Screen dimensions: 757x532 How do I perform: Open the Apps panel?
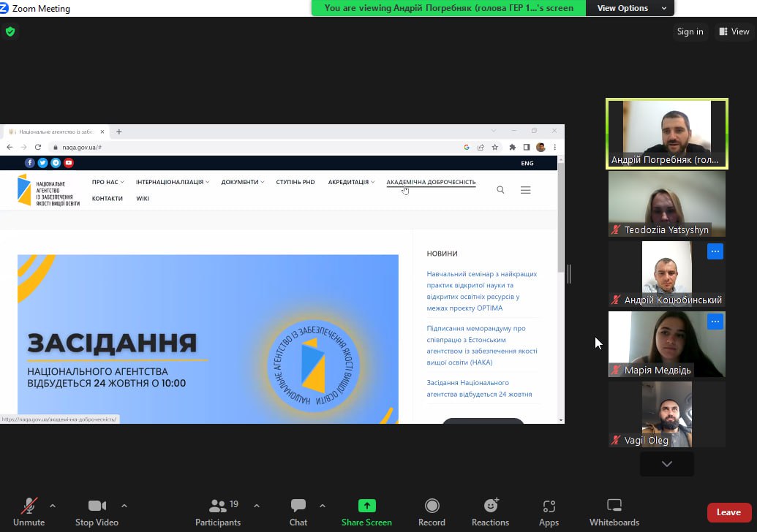point(549,506)
